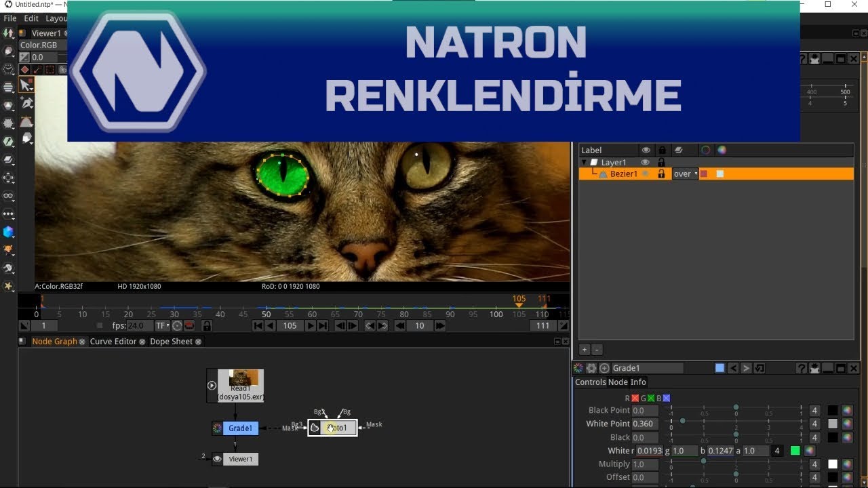The image size is (868, 488).
Task: Toggle the blue B channel checkbox
Action: [x=667, y=399]
